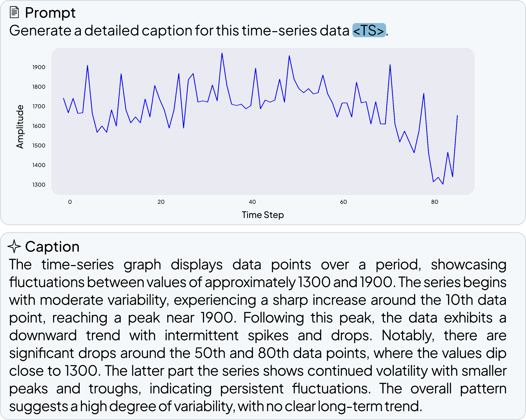Click the lowest trough of the blue line

click(x=443, y=184)
